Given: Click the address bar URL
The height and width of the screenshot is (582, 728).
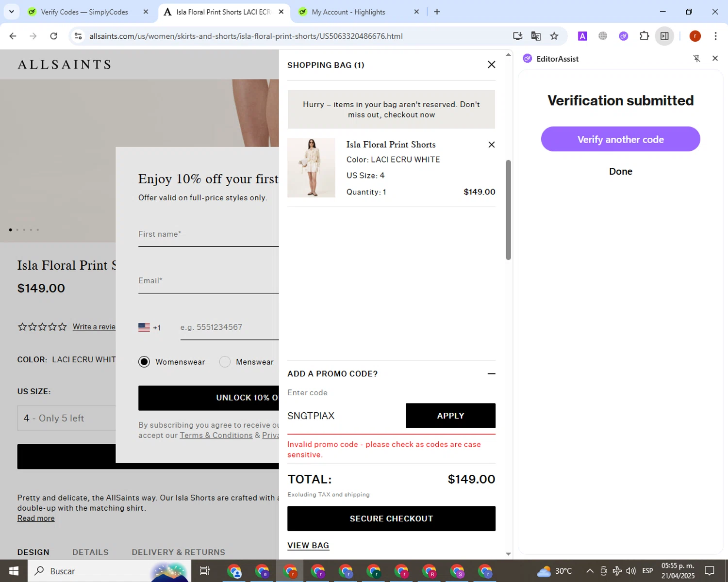Looking at the screenshot, I should 246,36.
